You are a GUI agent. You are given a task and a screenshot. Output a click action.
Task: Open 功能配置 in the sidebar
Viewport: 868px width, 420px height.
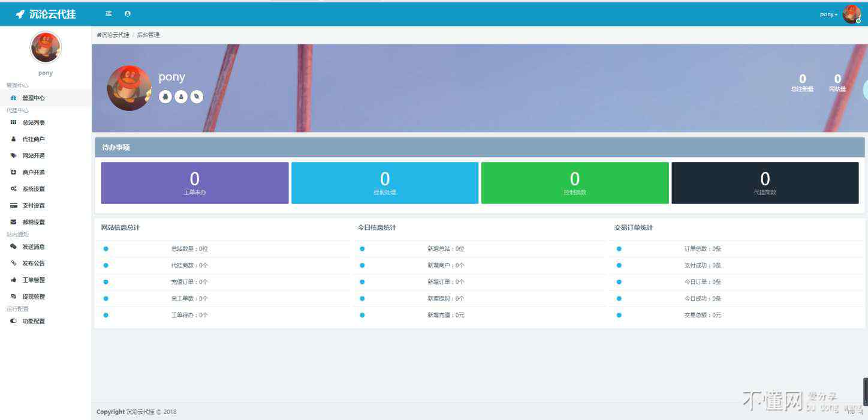[46, 321]
